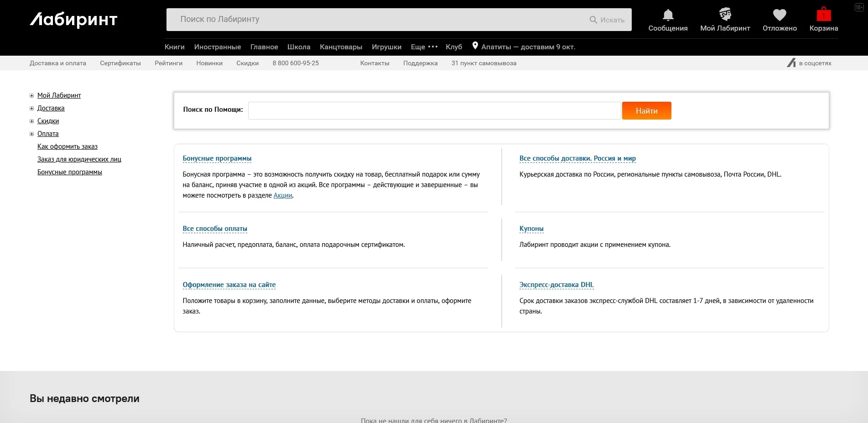Click the Экспресс-доставка DHL link
Screen dimensions: 868x423
tap(556, 285)
